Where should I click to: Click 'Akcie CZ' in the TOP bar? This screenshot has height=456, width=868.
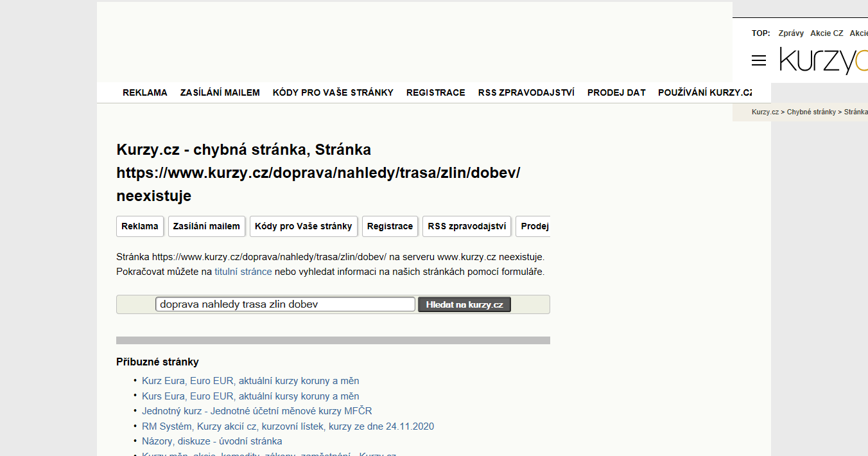click(827, 33)
